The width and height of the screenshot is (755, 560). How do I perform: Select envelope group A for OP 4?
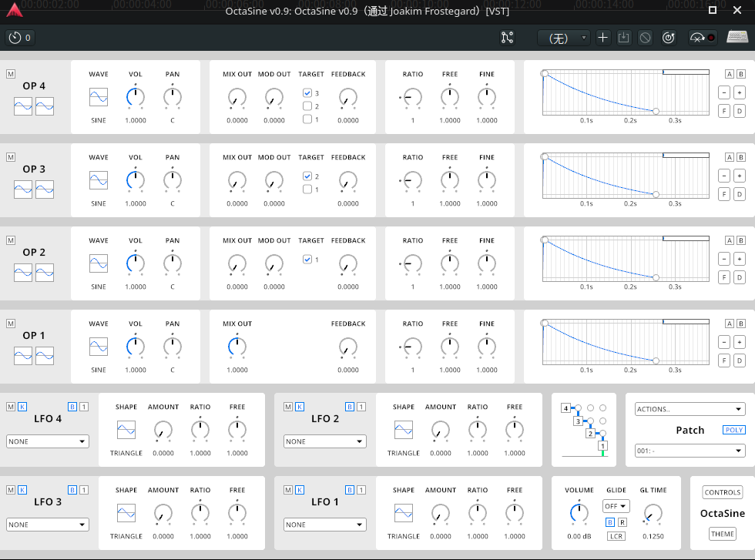730,74
